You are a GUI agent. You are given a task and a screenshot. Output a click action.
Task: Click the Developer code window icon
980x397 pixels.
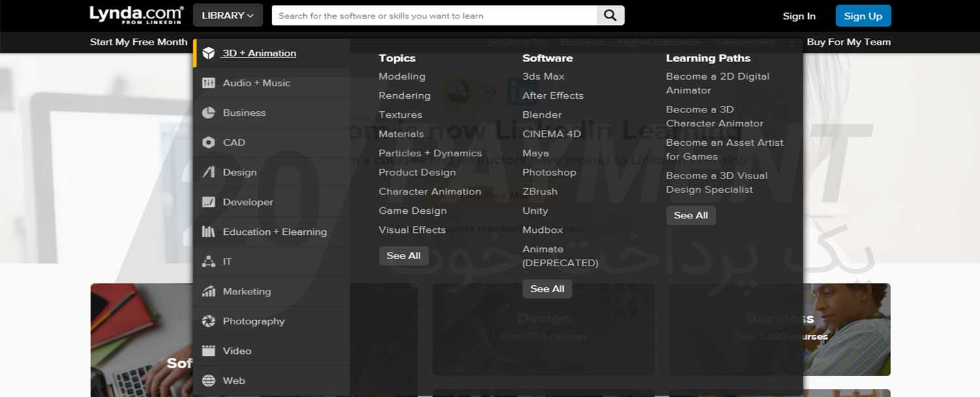(x=208, y=202)
